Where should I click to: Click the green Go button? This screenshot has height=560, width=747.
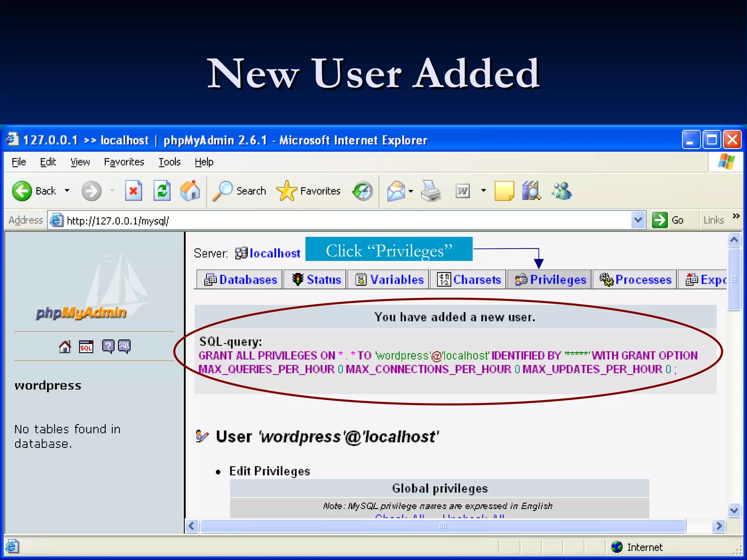coord(668,220)
